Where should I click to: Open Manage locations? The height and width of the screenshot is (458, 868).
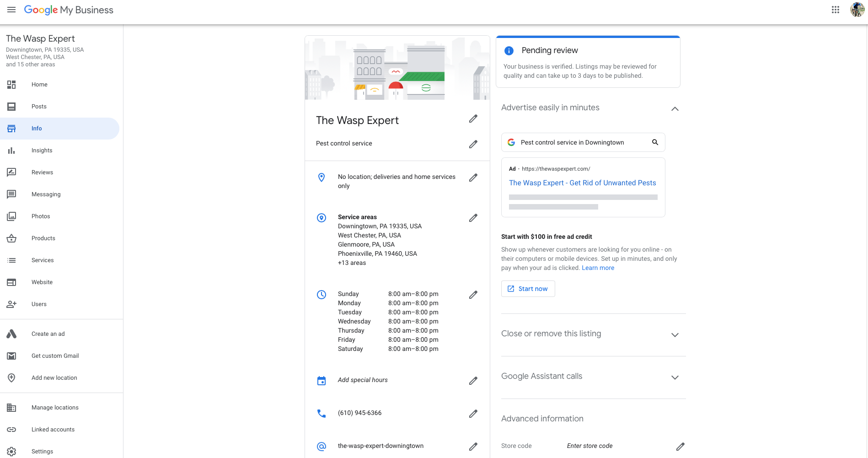59,408
